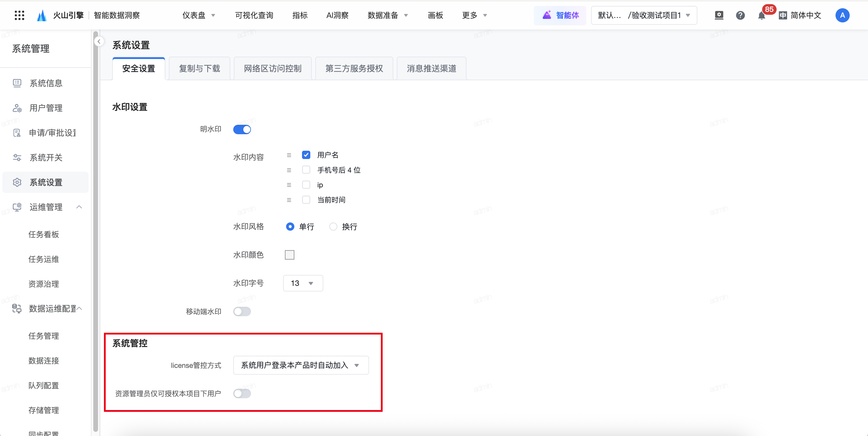
Task: Switch to the 复制与下载 tab
Action: [x=199, y=69]
